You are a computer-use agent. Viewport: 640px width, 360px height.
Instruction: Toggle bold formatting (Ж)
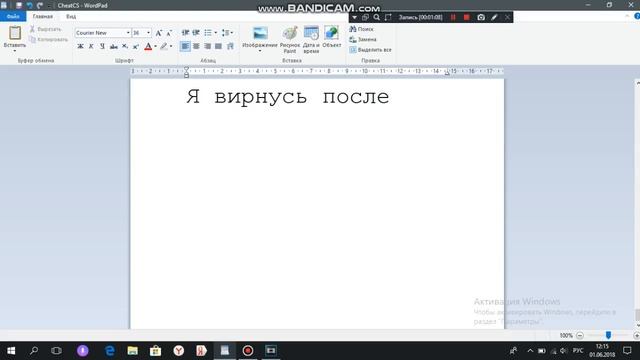[80, 46]
